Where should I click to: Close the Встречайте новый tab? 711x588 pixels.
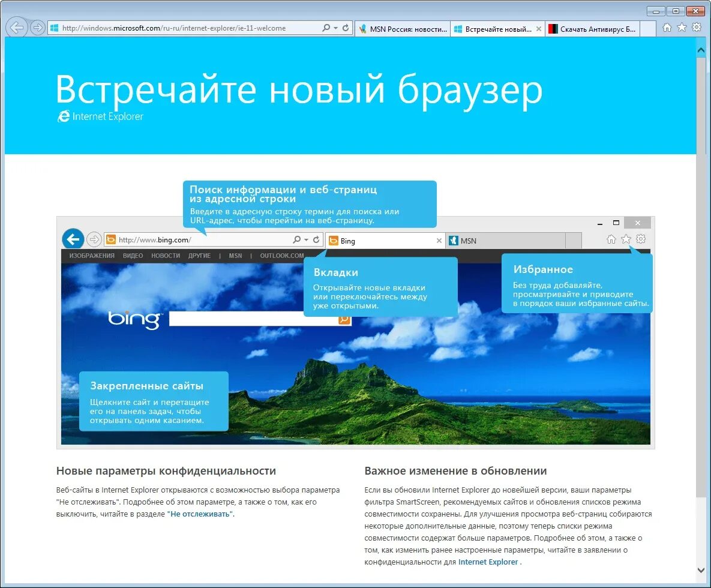[x=539, y=29]
